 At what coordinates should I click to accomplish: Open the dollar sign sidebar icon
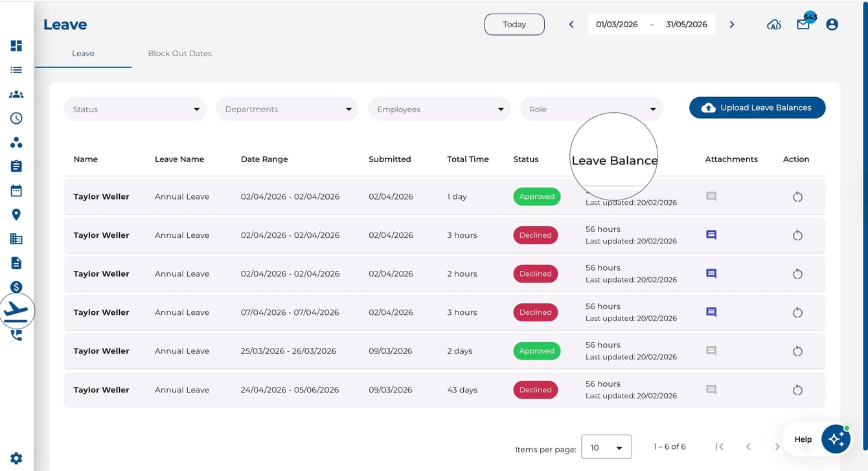tap(16, 287)
